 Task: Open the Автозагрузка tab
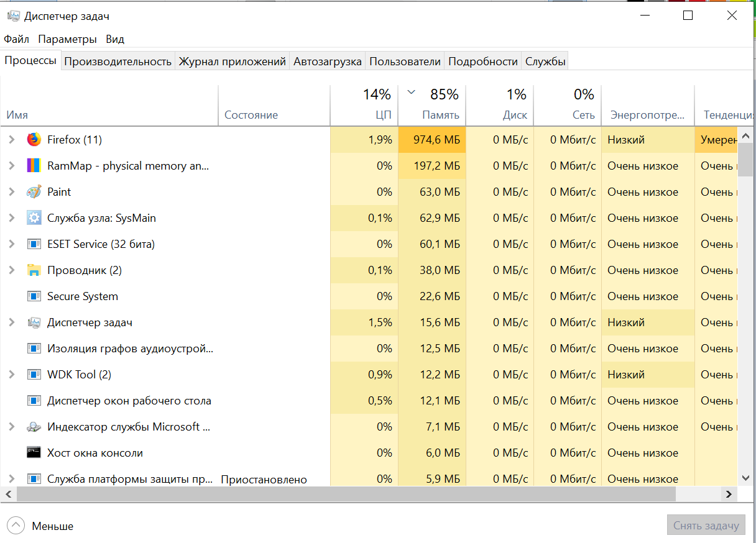click(328, 62)
